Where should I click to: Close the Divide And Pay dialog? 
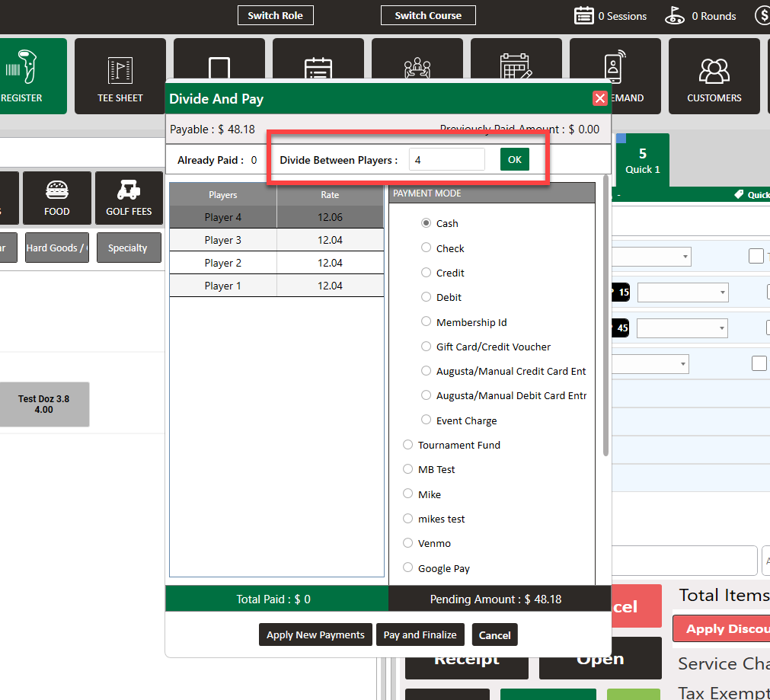tap(600, 98)
